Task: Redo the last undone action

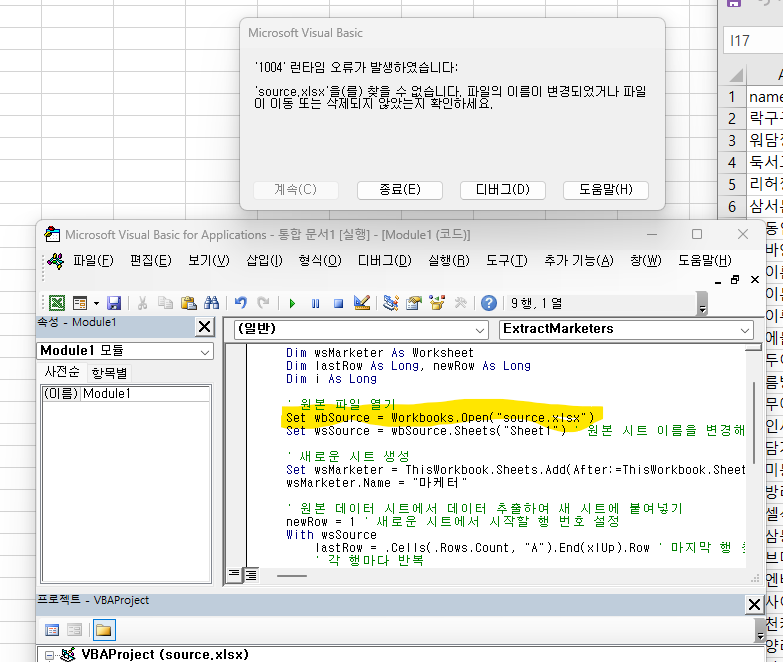Action: pos(263,303)
